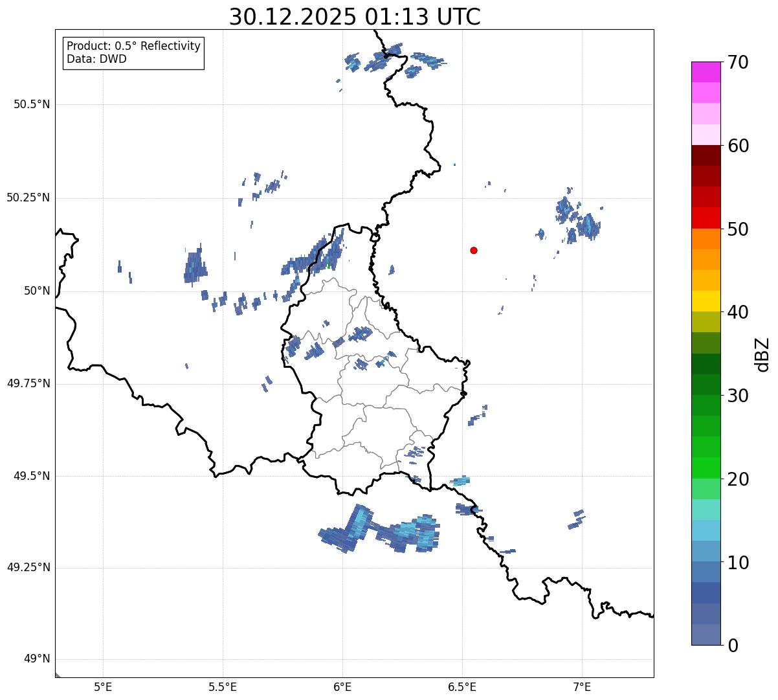Click the title '30.12.2025 01:13 UTC'

[x=355, y=17]
